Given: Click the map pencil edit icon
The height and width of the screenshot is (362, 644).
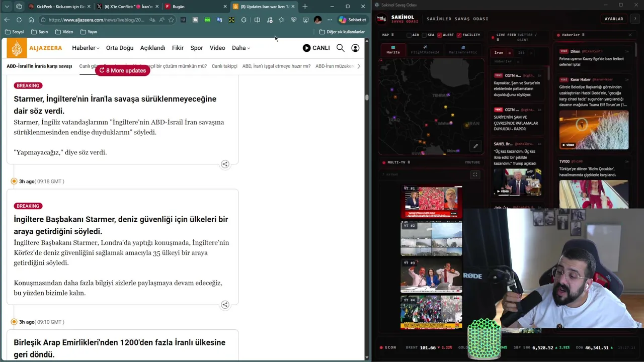Looking at the screenshot, I should 475,146.
